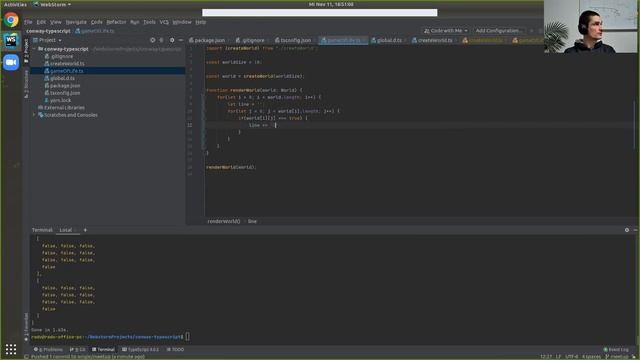
Task: Add new terminal session with plus
Action: click(85, 230)
